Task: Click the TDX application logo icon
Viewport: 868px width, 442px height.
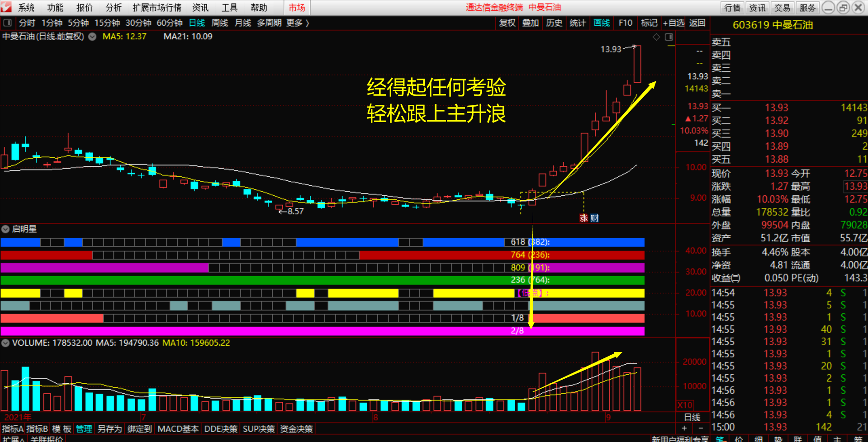Action: 6,7
